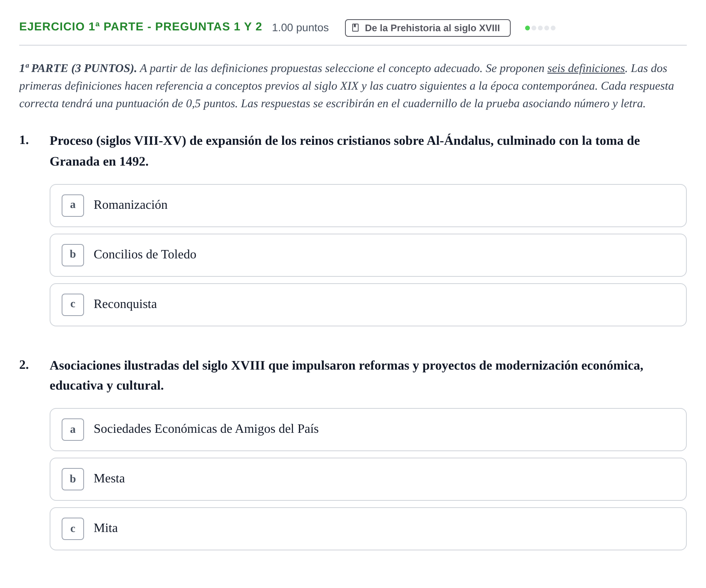The width and height of the screenshot is (706, 588).
Task: Click the green difficulty dot indicator
Action: [527, 28]
